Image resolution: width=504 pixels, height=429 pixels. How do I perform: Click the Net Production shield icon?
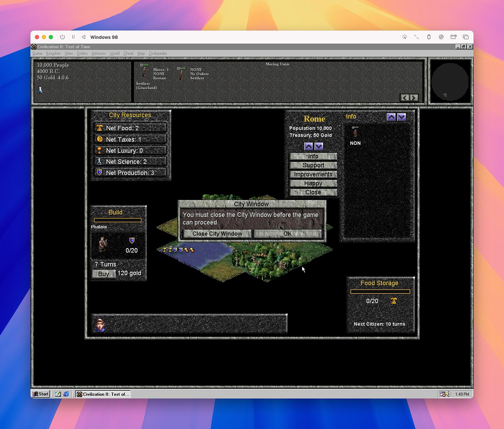[100, 173]
